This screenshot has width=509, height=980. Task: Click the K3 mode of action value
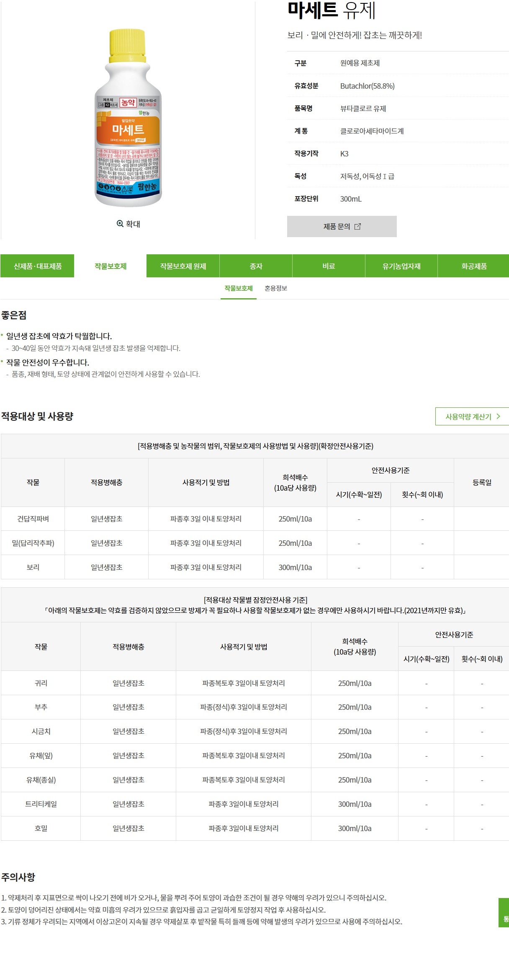[344, 154]
